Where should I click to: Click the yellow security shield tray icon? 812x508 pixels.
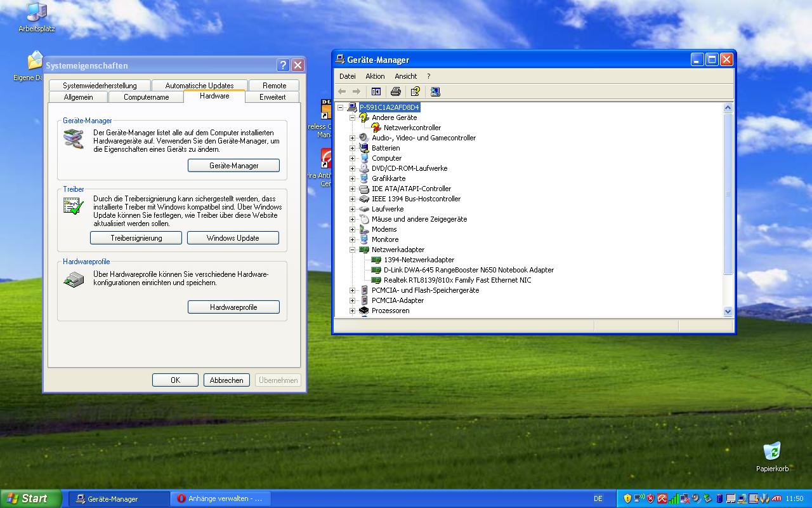[627, 498]
